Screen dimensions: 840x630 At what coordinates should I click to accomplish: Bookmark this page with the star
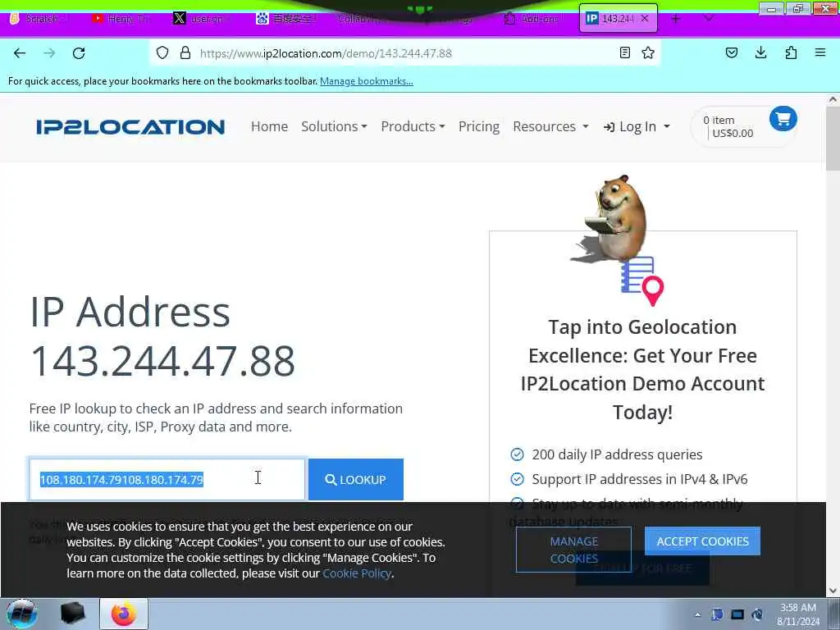click(x=648, y=52)
